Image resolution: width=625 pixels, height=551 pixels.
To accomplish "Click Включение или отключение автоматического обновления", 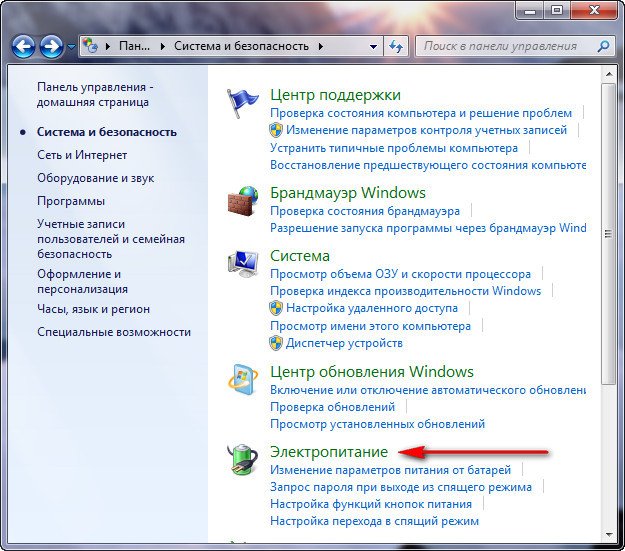I will tap(428, 390).
